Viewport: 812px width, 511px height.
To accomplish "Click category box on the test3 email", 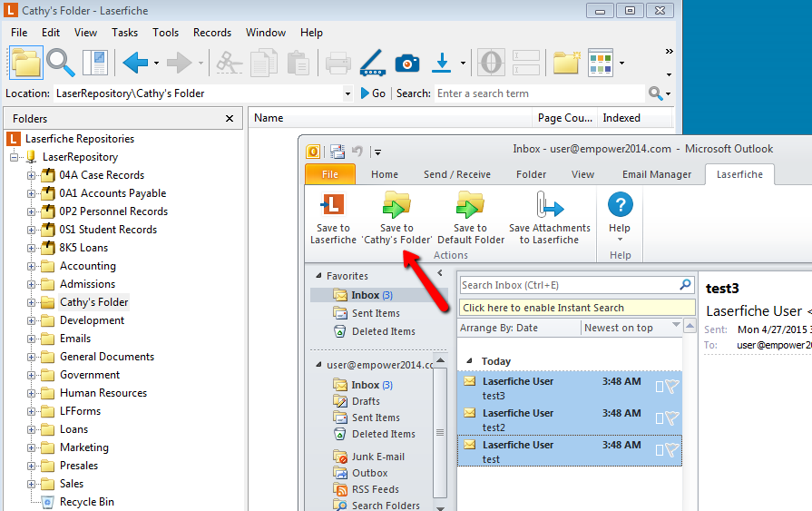I will (x=660, y=388).
